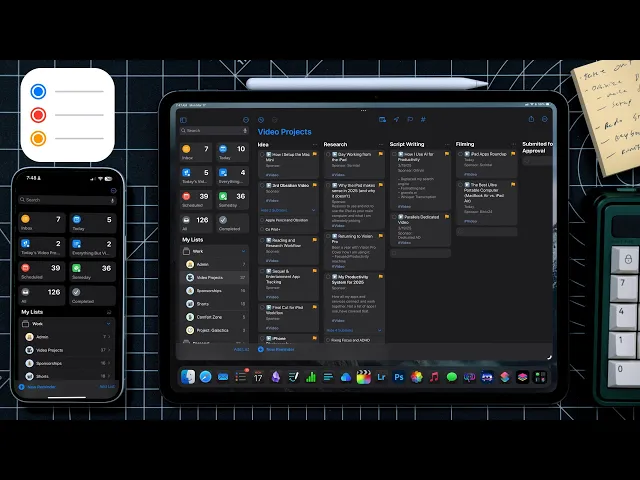640x480 pixels.
Task: Open All 126 smart list on iPad
Action: point(196,223)
